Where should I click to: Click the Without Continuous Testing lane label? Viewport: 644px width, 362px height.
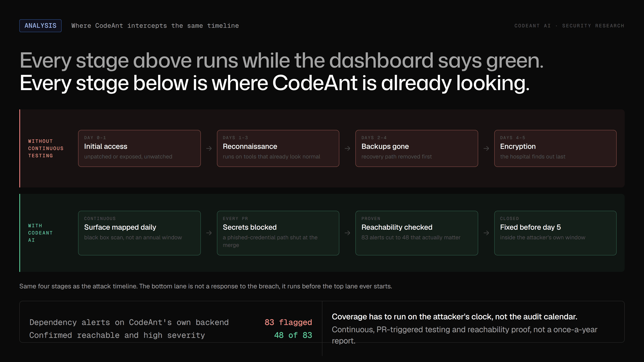point(46,148)
